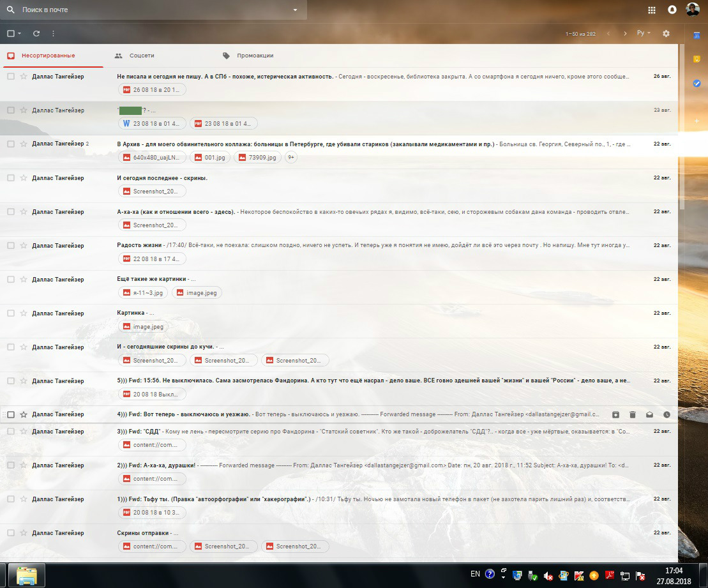Open Google Keep side panel
Image resolution: width=708 pixels, height=588 pixels.
coord(697,59)
